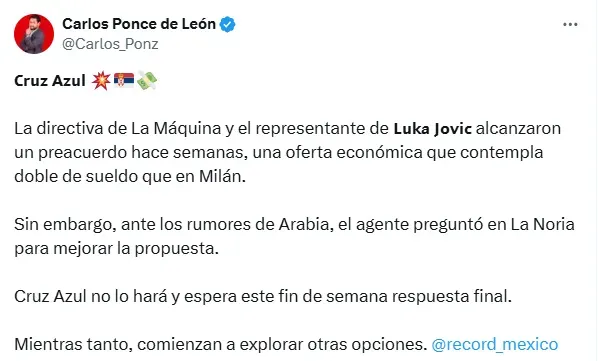598x361 pixels.
Task: Click the bold name Luka Jovic
Action: click(432, 129)
